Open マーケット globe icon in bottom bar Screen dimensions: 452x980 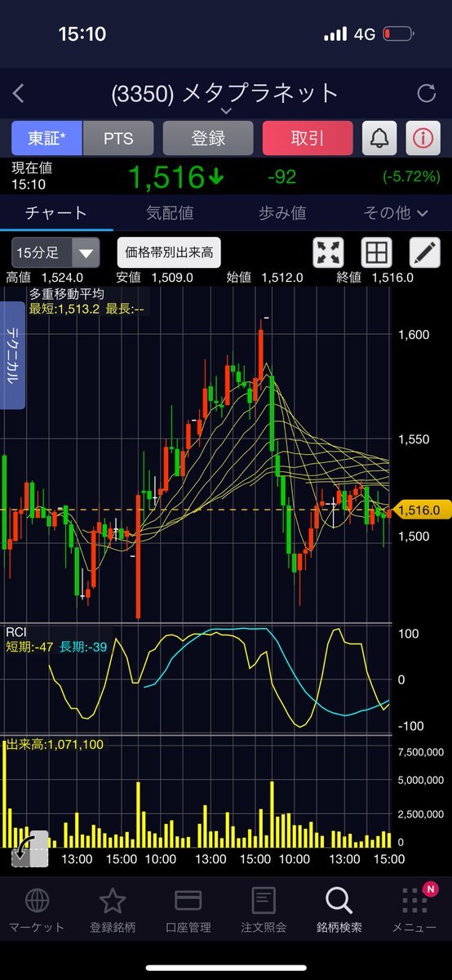point(37,910)
